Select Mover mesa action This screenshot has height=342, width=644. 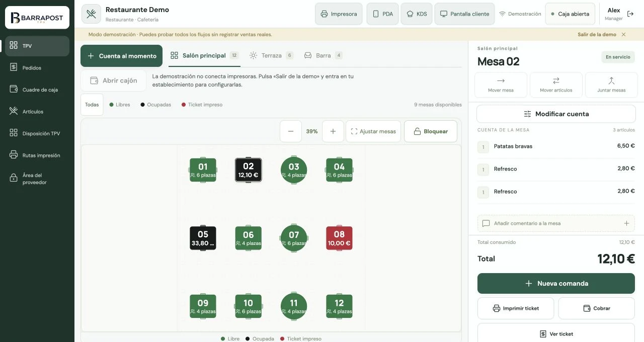click(501, 84)
